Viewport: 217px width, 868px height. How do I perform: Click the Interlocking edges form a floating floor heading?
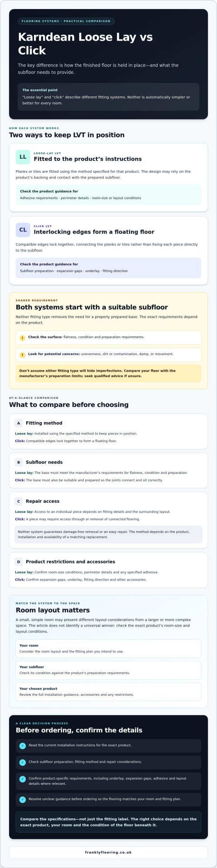click(x=94, y=232)
